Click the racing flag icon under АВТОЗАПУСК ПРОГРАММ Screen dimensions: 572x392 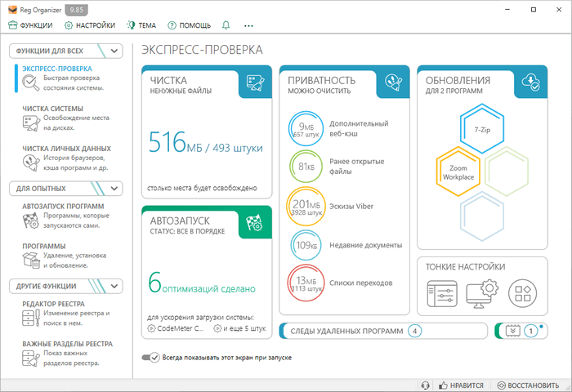pos(31,220)
